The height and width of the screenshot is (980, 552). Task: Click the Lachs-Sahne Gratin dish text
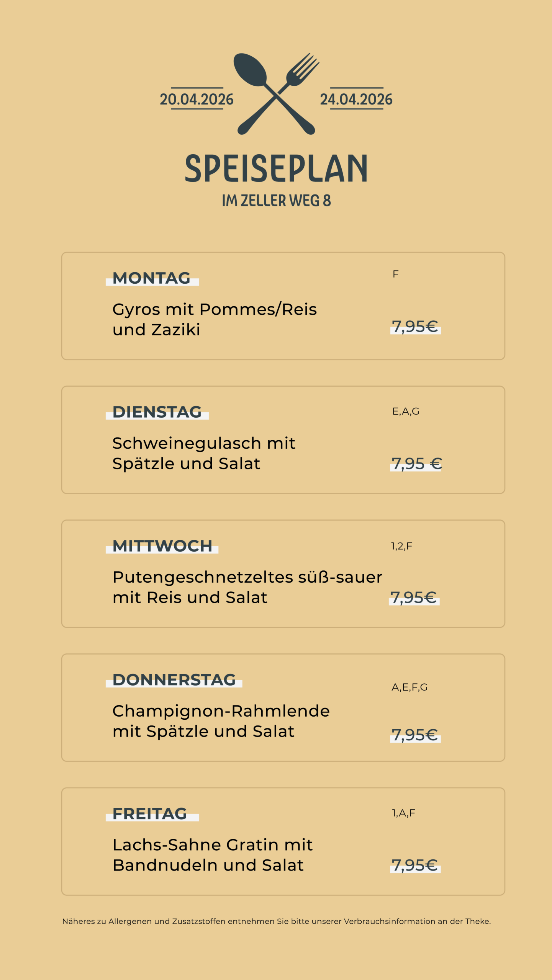(213, 855)
